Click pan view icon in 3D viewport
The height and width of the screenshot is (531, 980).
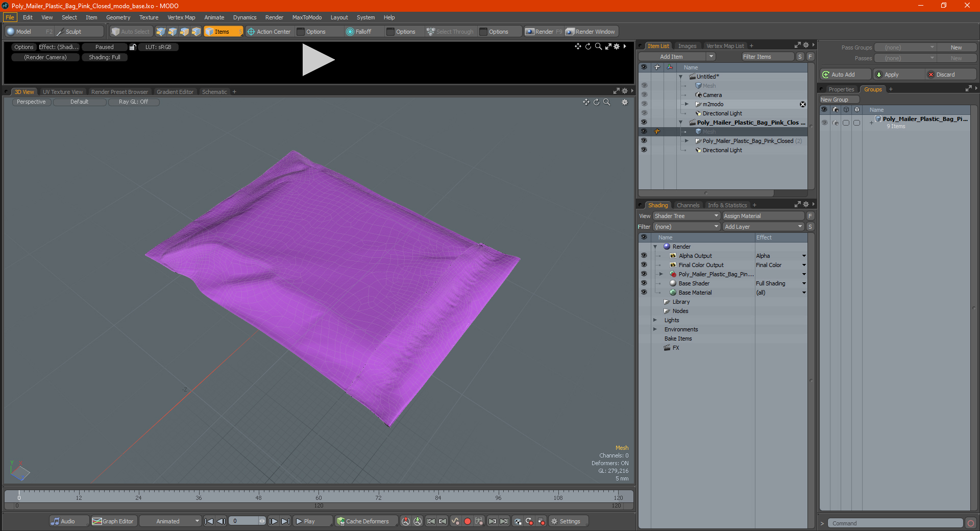pyautogui.click(x=586, y=102)
